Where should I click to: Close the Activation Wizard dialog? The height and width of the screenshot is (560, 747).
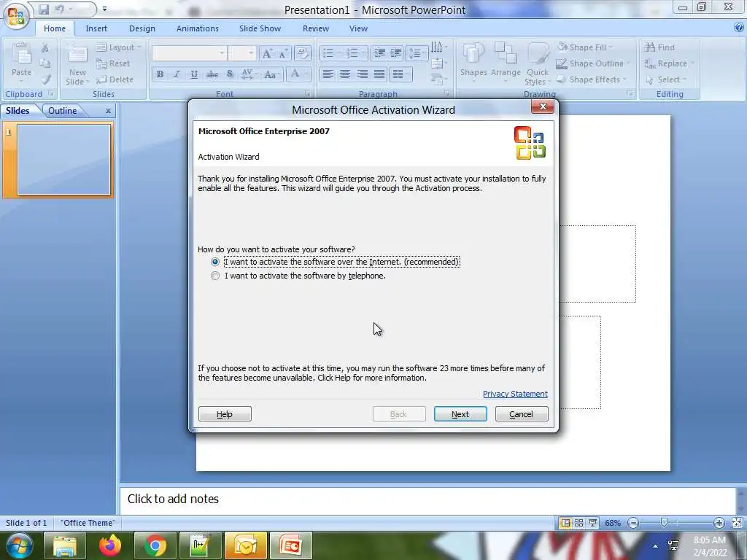coord(542,106)
